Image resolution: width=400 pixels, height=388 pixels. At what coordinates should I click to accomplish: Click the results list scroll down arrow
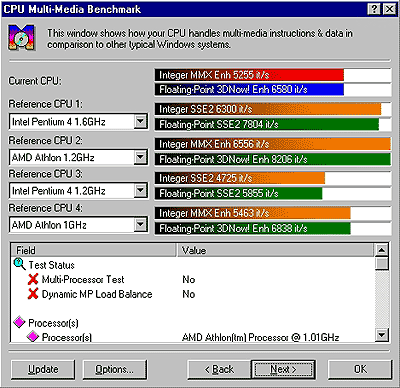coord(382,334)
